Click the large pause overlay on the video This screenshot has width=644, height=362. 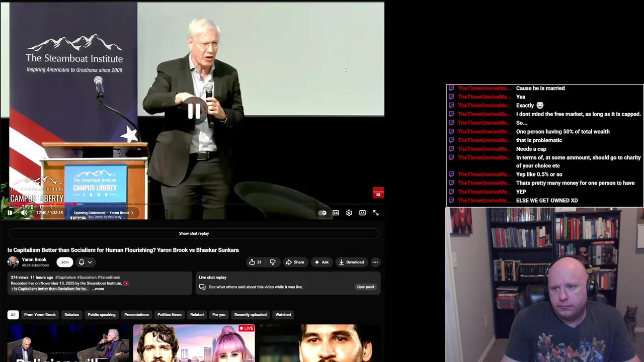click(x=194, y=111)
